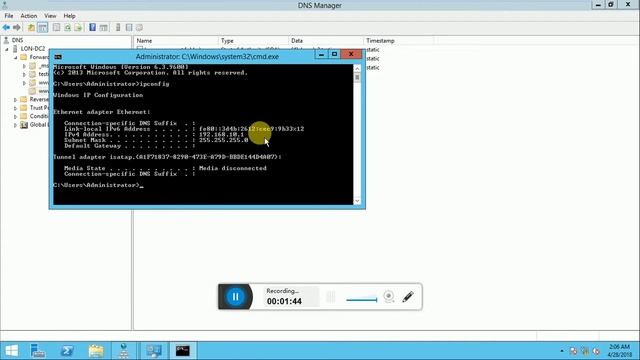Click Export List toolbar icon
This screenshot has height=360, width=640.
click(78, 27)
